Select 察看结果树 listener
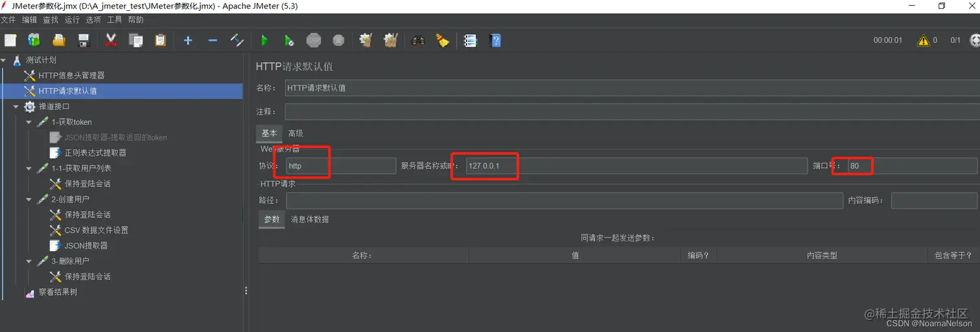The image size is (980, 332). pos(58,293)
